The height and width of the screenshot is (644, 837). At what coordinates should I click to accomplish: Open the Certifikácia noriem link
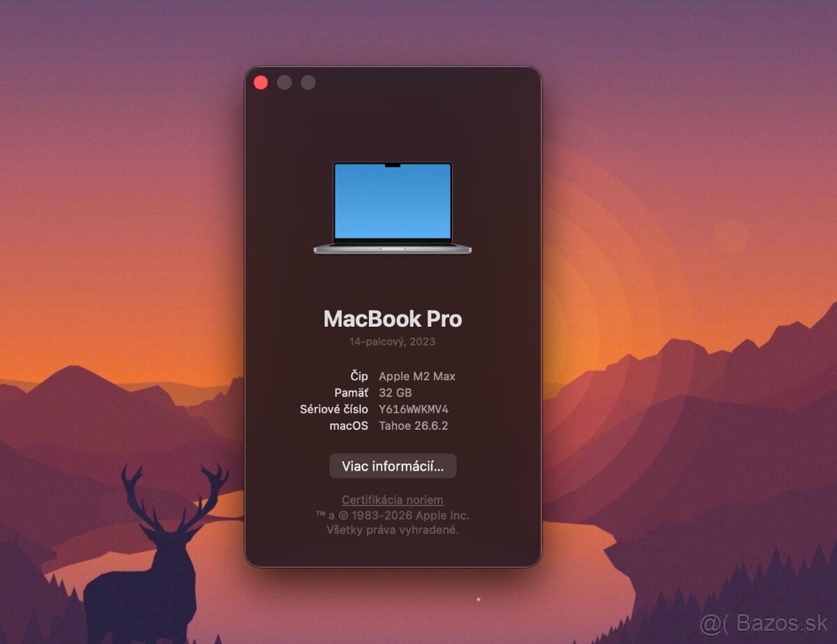pos(393,500)
